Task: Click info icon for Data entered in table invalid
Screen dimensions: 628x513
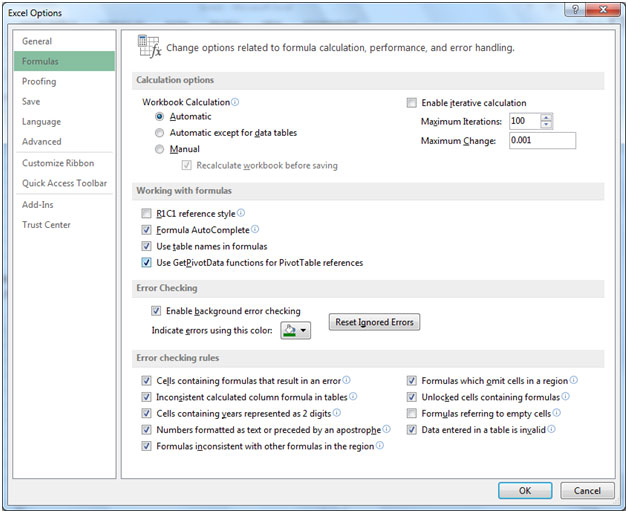Action: (552, 429)
